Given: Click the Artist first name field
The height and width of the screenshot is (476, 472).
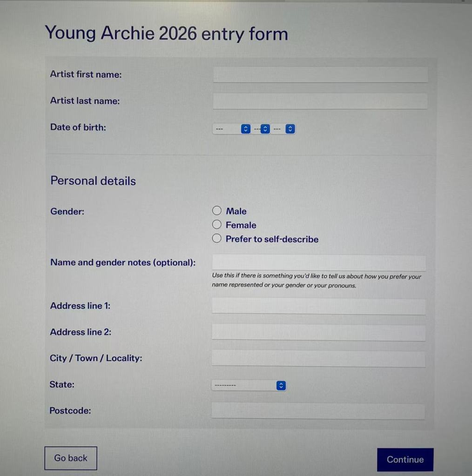Looking at the screenshot, I should tap(320, 74).
